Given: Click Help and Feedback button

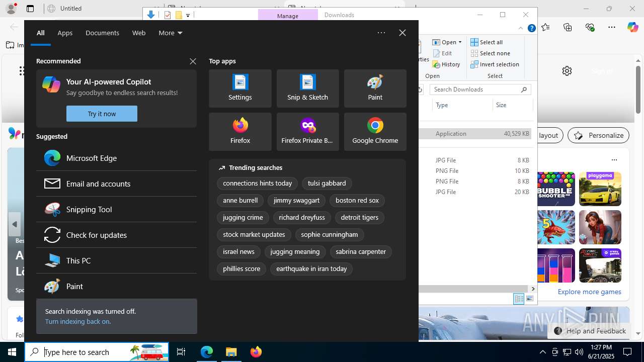Looking at the screenshot, I should click(x=590, y=331).
